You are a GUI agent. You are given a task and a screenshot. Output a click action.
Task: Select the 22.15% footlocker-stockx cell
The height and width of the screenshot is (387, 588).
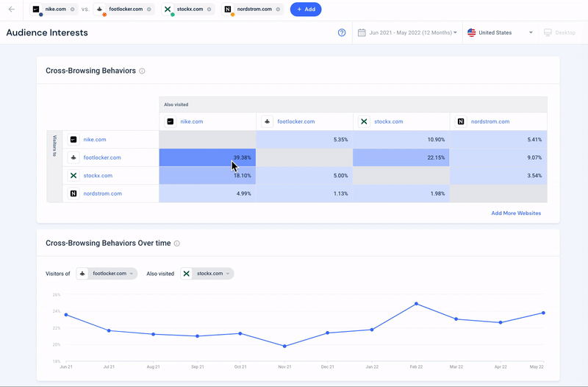point(401,157)
